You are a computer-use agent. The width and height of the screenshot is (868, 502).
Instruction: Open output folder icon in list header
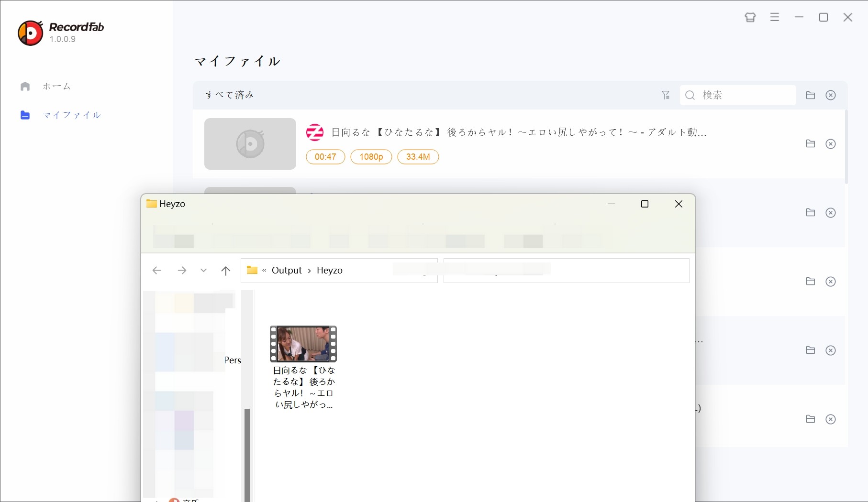coord(810,95)
